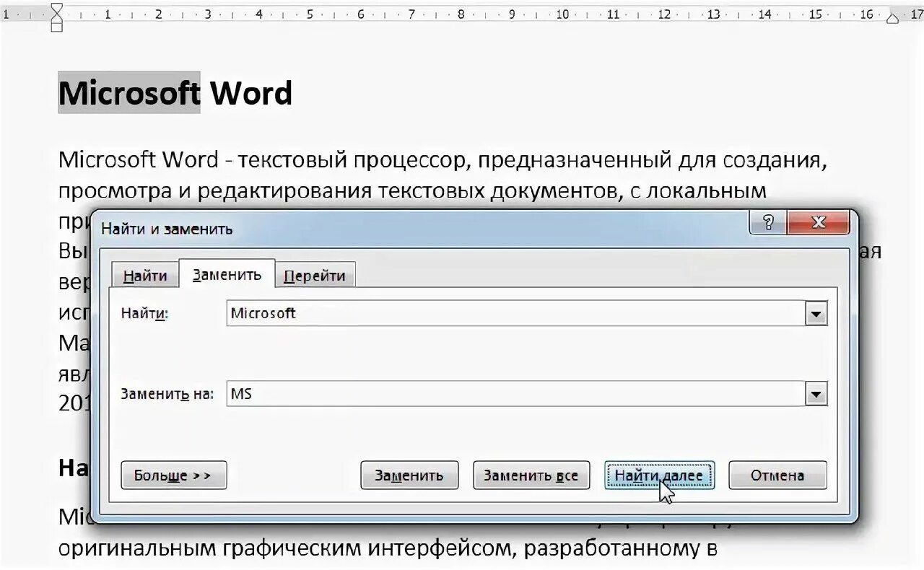Close the Найти и заменить dialog
Viewport: 924px width, 570px height.
point(818,222)
